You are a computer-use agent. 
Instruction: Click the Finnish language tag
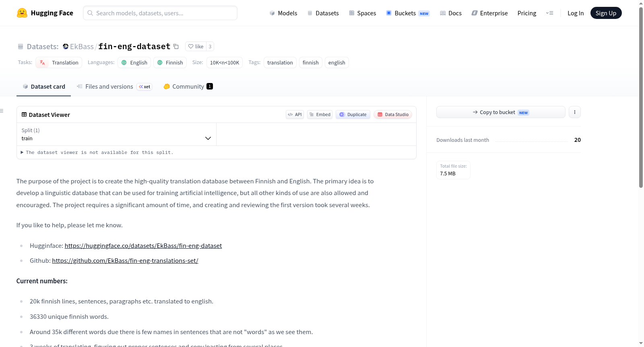pos(170,62)
